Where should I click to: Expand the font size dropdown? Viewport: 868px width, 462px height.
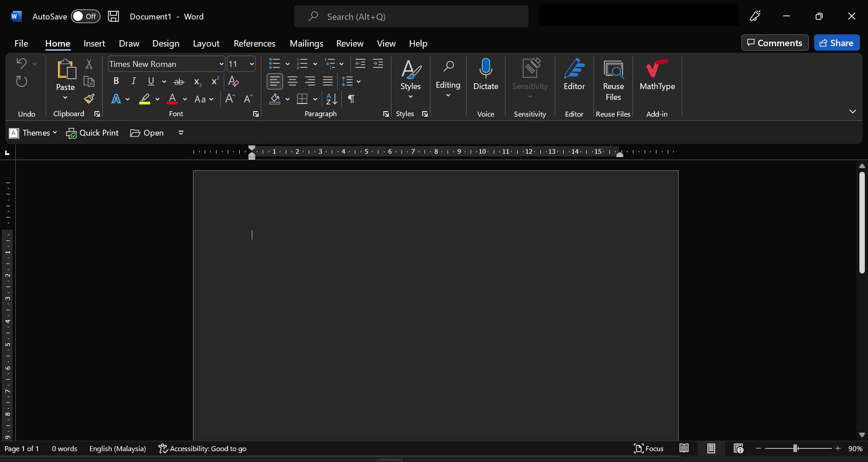[x=252, y=64]
